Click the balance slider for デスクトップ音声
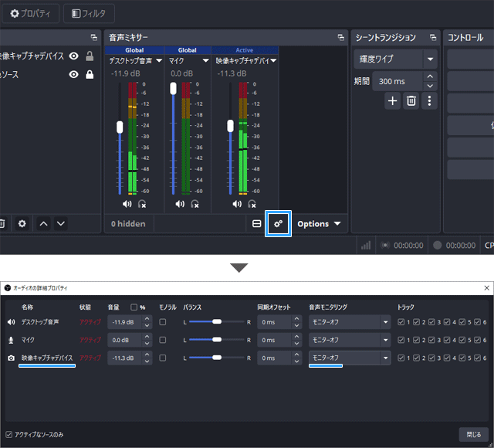 point(216,321)
